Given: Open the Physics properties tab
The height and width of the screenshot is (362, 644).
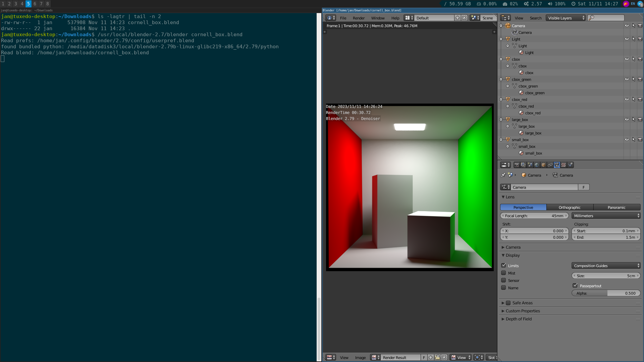Looking at the screenshot, I should click(570, 165).
